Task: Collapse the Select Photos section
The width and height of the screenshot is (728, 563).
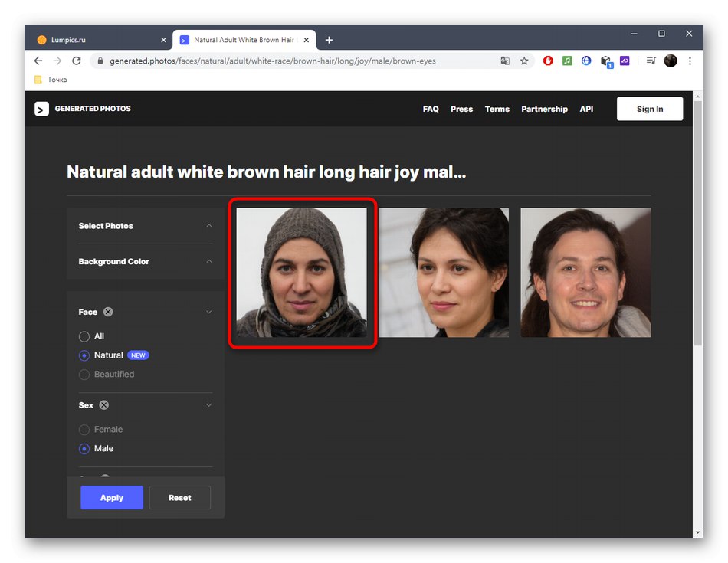Action: coord(208,226)
